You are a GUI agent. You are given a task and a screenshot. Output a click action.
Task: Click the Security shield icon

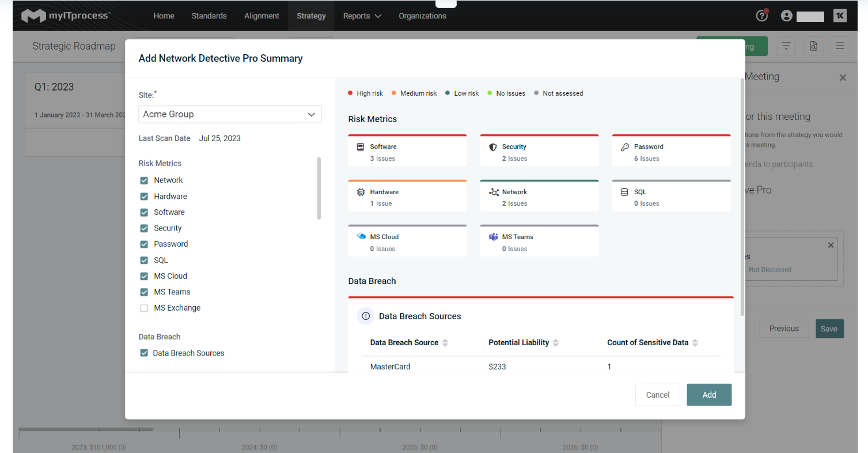[x=492, y=147]
